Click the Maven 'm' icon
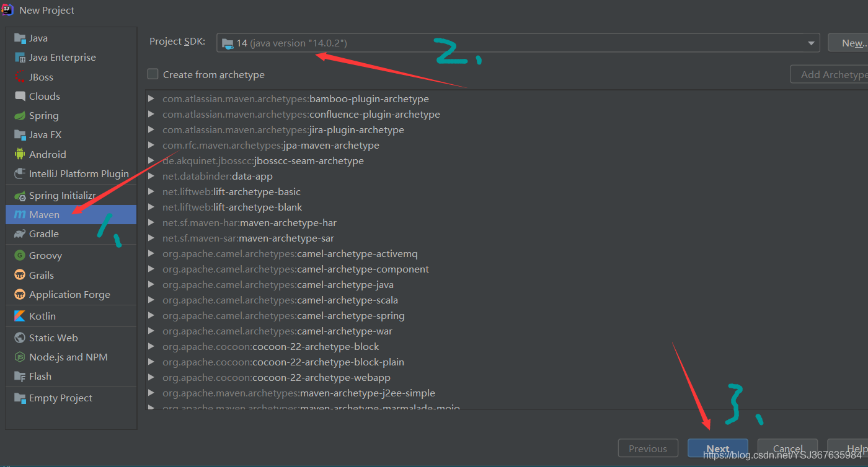Viewport: 868px width, 467px height. (19, 214)
